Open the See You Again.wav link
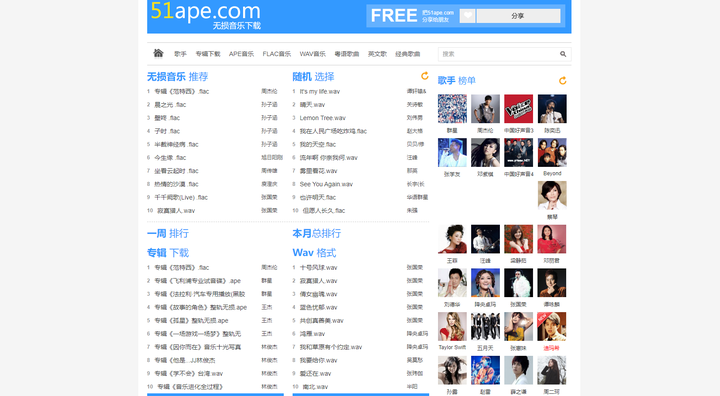The image size is (720, 396). pyautogui.click(x=326, y=184)
